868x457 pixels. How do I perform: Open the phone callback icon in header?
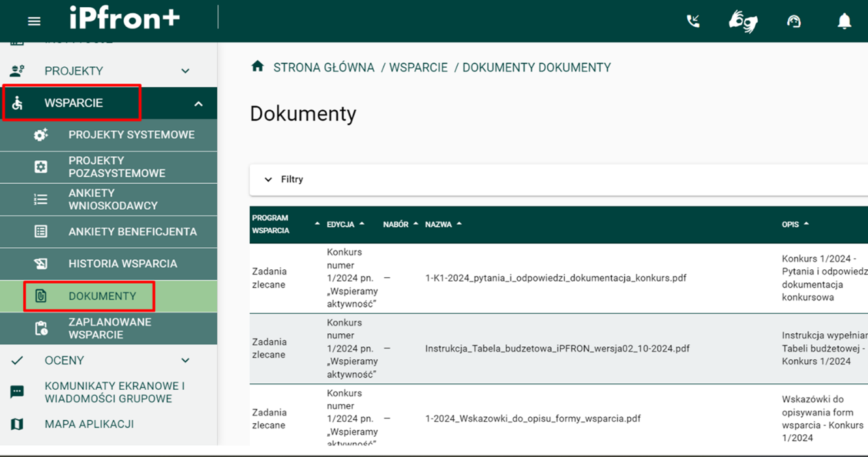click(x=693, y=22)
